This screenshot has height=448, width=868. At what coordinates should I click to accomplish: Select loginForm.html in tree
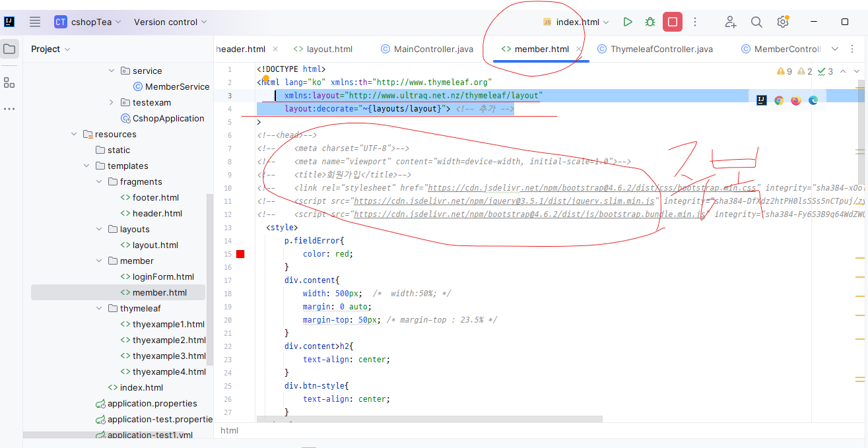[157, 276]
